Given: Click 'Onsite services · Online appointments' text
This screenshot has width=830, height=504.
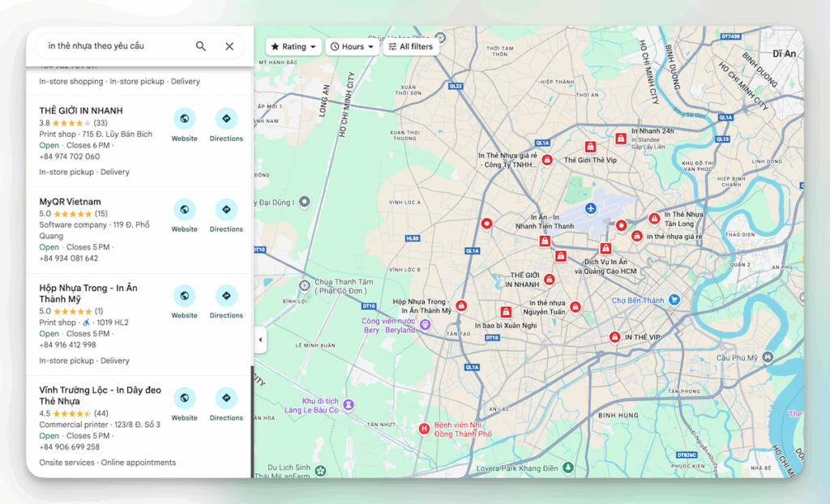Looking at the screenshot, I should pyautogui.click(x=108, y=462).
